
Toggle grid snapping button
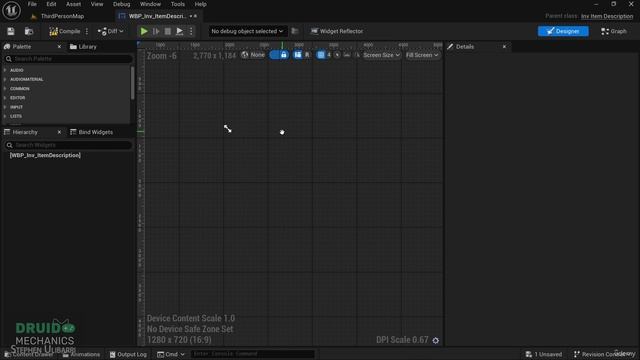pos(321,55)
